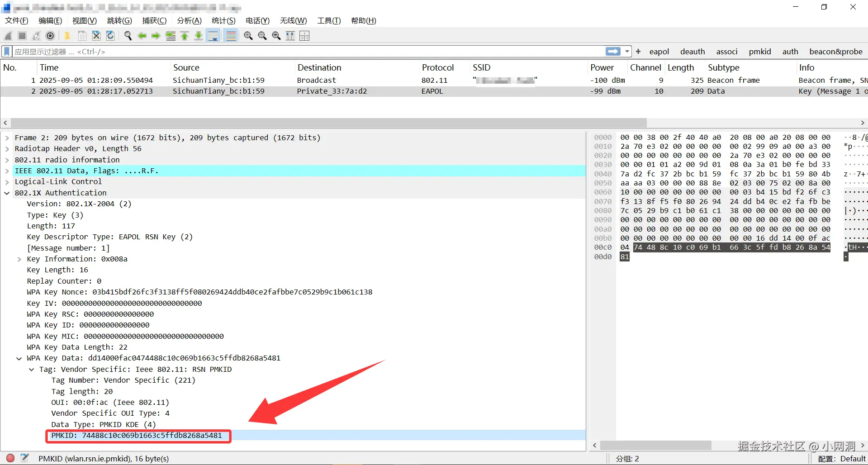The height and width of the screenshot is (465, 868).
Task: Open a capture file via folder icon
Action: pyautogui.click(x=67, y=36)
